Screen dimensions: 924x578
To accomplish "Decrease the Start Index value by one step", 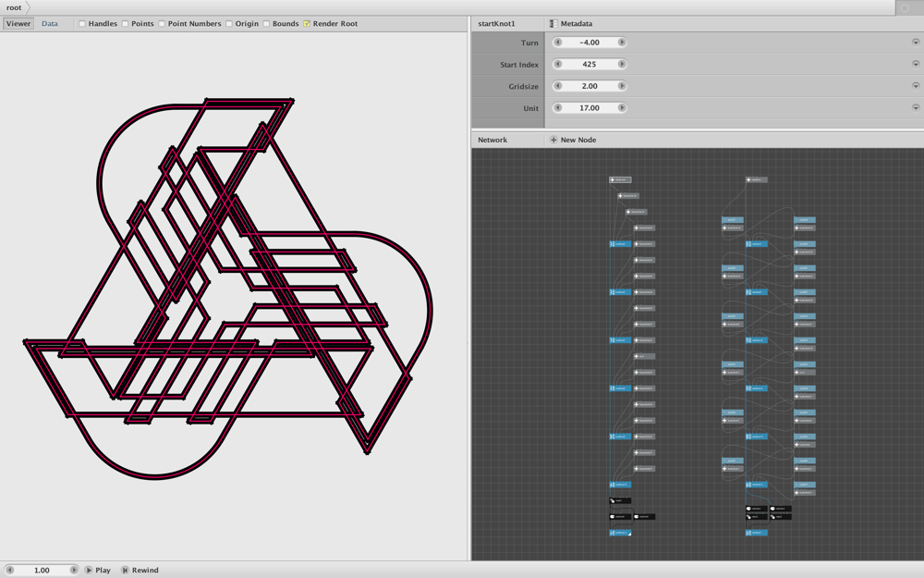I will coord(558,65).
